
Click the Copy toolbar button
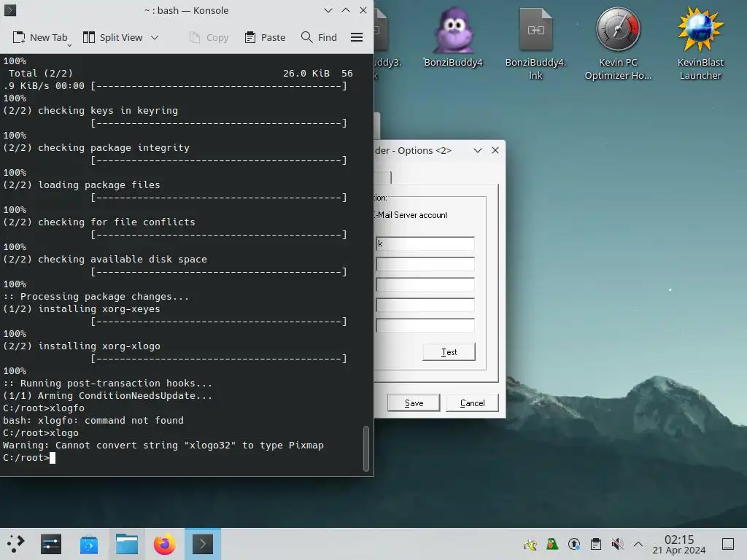coord(209,37)
